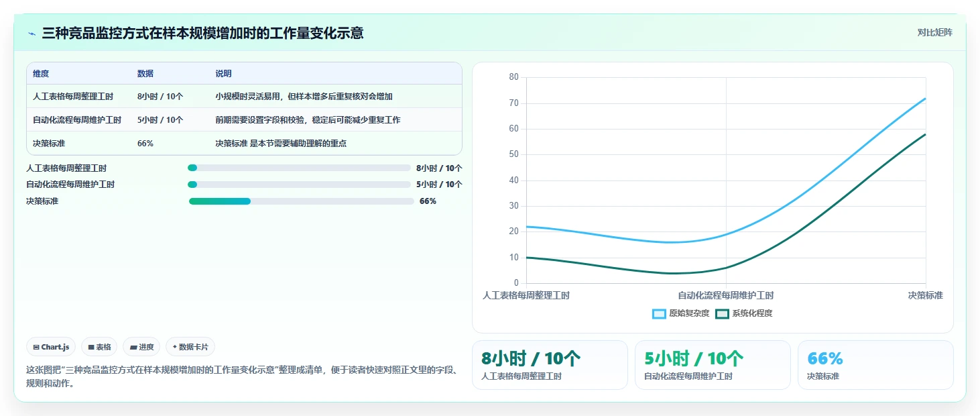Viewport: 980px width, 416px height.
Task: Click the 决策标准 66% progress bar
Action: pyautogui.click(x=301, y=201)
